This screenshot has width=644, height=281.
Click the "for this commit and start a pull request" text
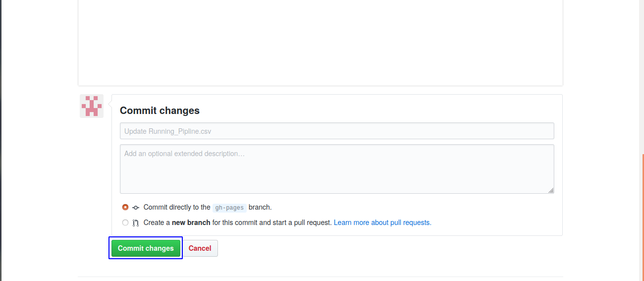tap(272, 223)
